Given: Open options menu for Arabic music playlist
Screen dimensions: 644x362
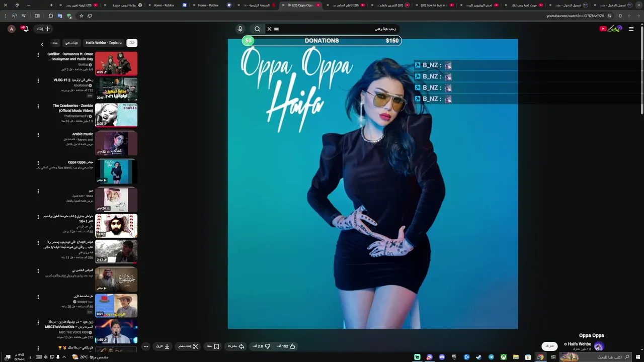Looking at the screenshot, I should coord(38,135).
